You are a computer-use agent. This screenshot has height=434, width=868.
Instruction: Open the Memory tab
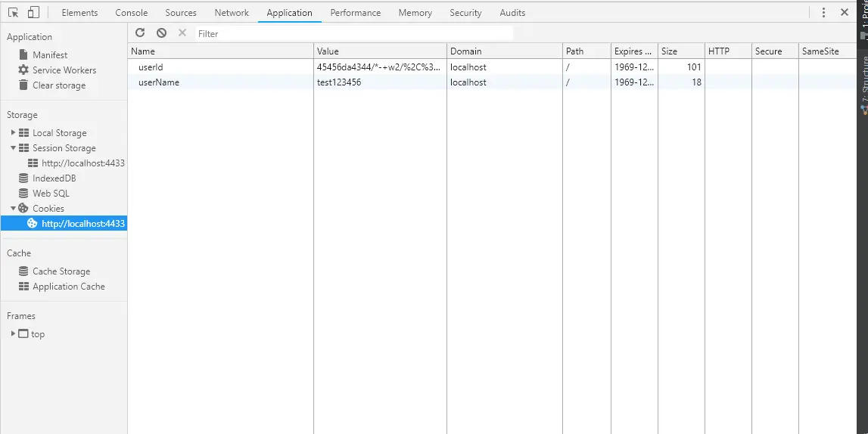click(415, 12)
